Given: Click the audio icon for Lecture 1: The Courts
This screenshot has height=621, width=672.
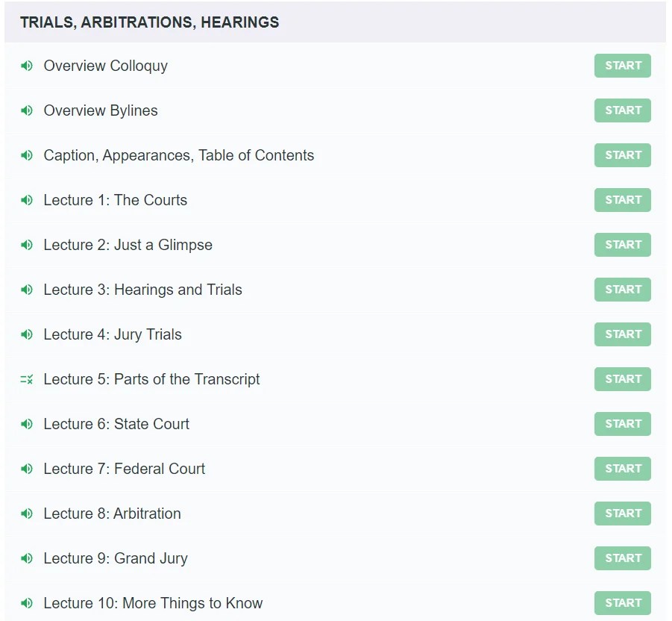Looking at the screenshot, I should click(27, 200).
